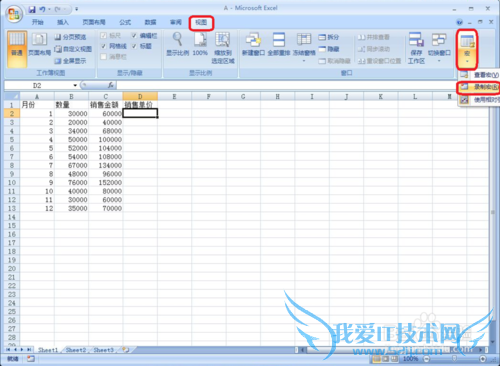Viewport: 500px width, 366px height.
Task: Select 查看宏 view macros menu item
Action: click(479, 75)
